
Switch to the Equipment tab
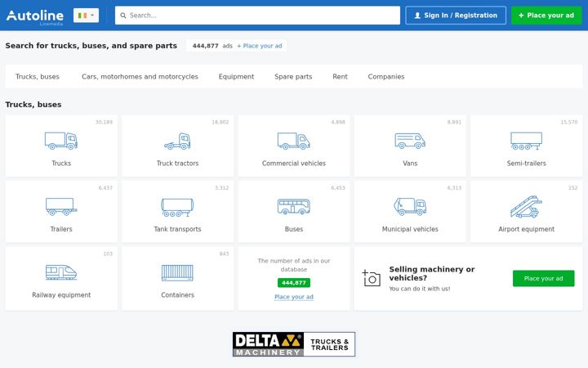[236, 77]
